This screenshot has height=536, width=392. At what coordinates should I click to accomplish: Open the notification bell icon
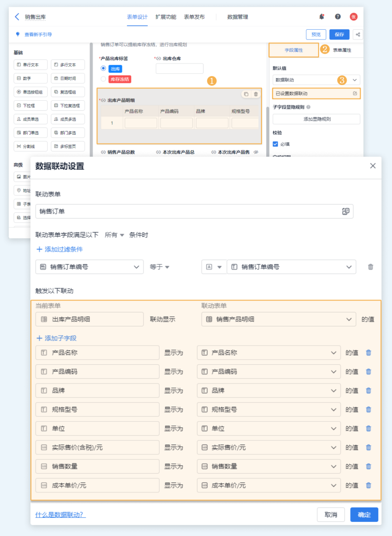click(x=322, y=17)
